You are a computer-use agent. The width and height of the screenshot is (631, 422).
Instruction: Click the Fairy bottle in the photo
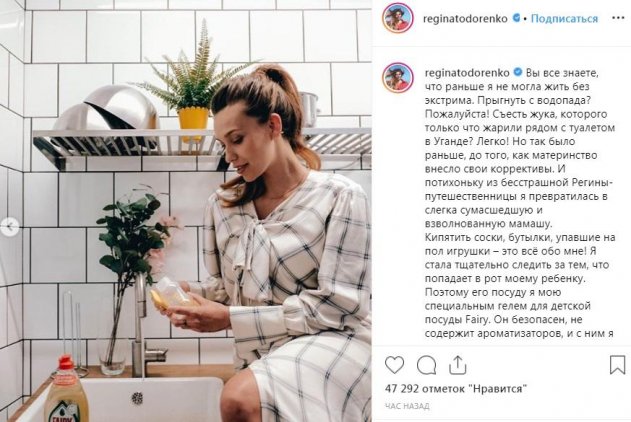coord(67,391)
